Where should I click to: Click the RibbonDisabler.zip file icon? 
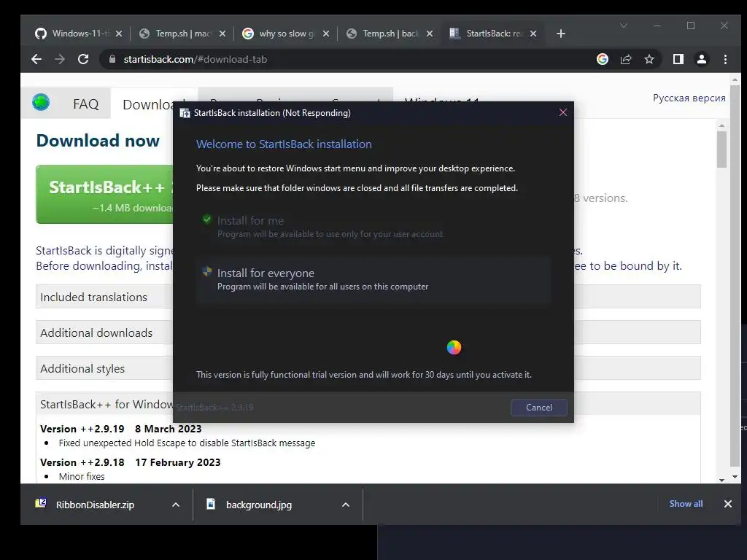tap(41, 503)
